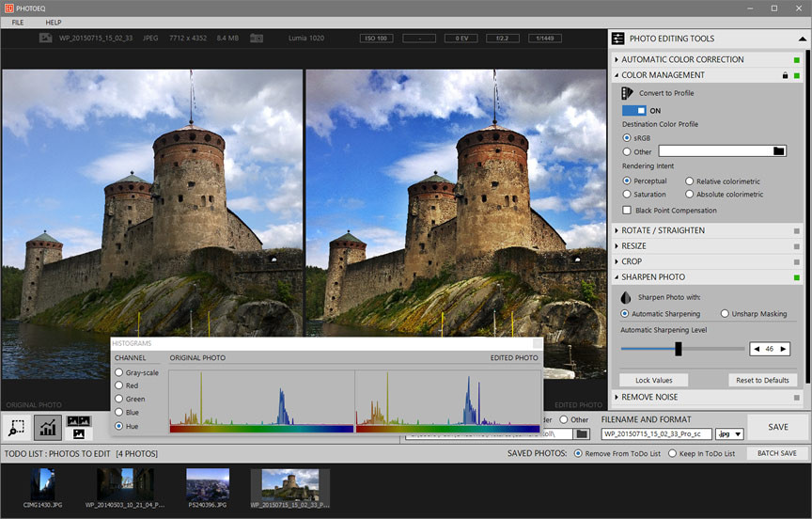The width and height of the screenshot is (812, 519).
Task: Click the Resize gray status square
Action: [796, 246]
